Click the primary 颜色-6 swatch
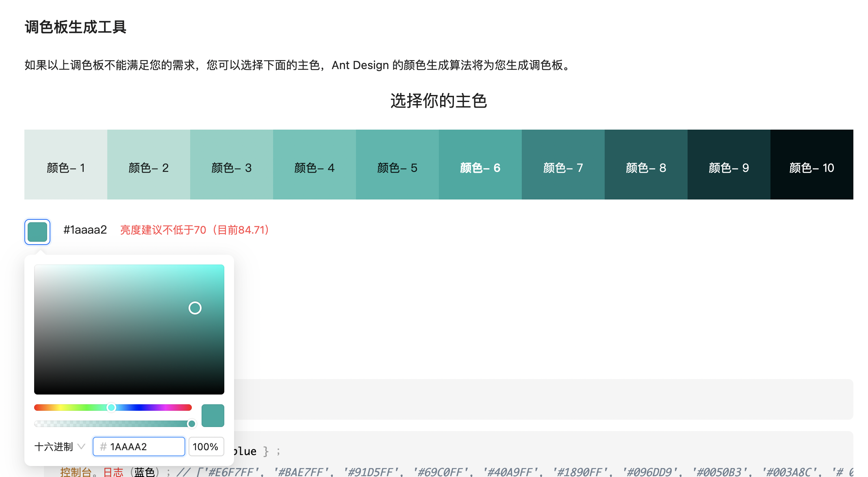 [x=480, y=165]
